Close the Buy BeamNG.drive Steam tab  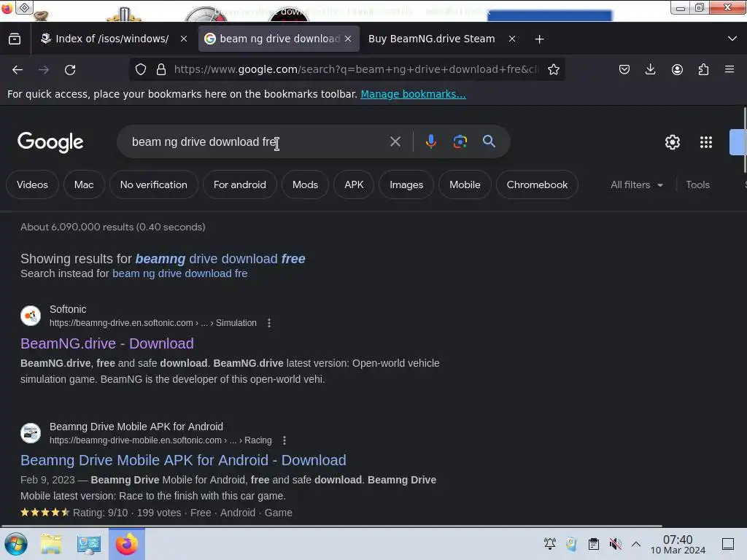click(512, 39)
